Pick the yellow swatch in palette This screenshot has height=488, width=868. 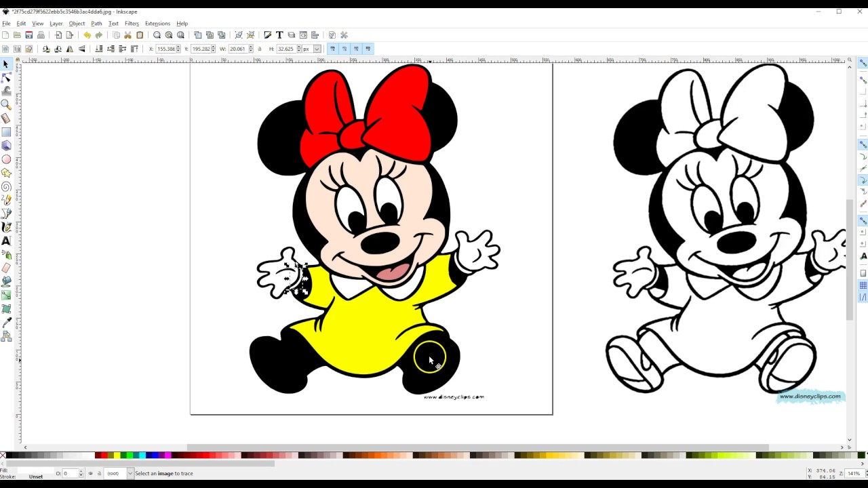click(117, 455)
